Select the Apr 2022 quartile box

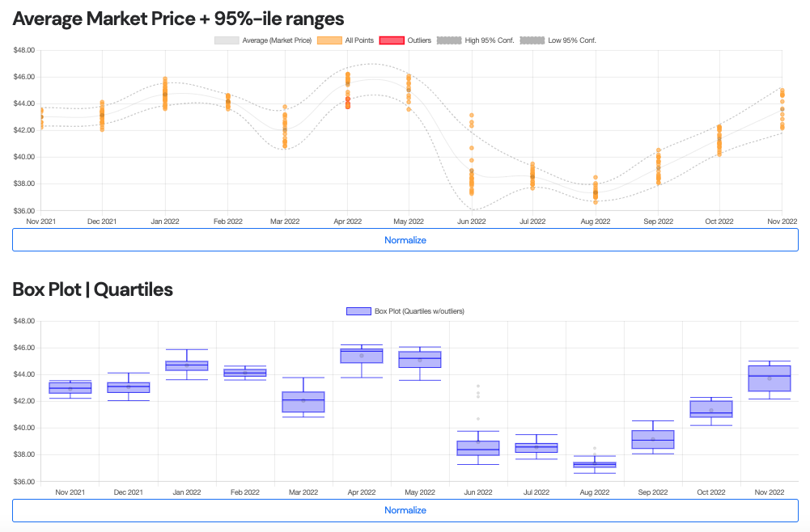point(362,356)
